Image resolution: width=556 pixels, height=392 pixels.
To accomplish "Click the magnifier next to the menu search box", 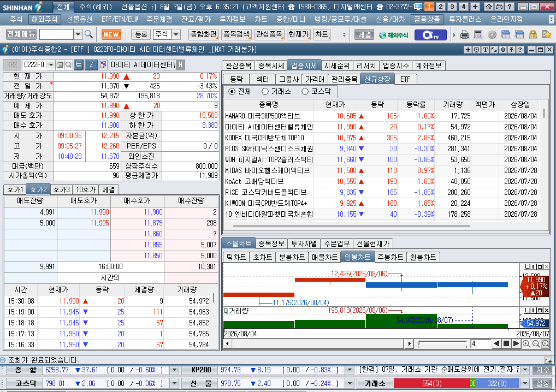I will point(88,34).
